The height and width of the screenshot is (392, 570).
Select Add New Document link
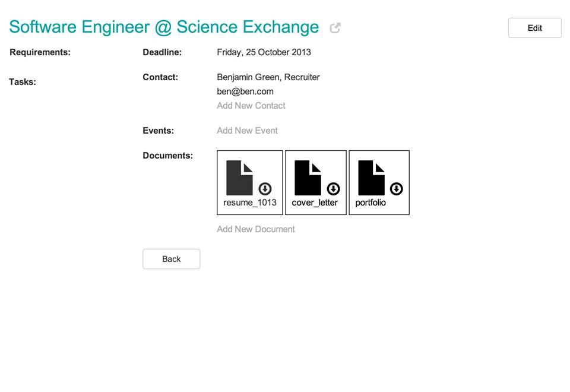point(256,229)
